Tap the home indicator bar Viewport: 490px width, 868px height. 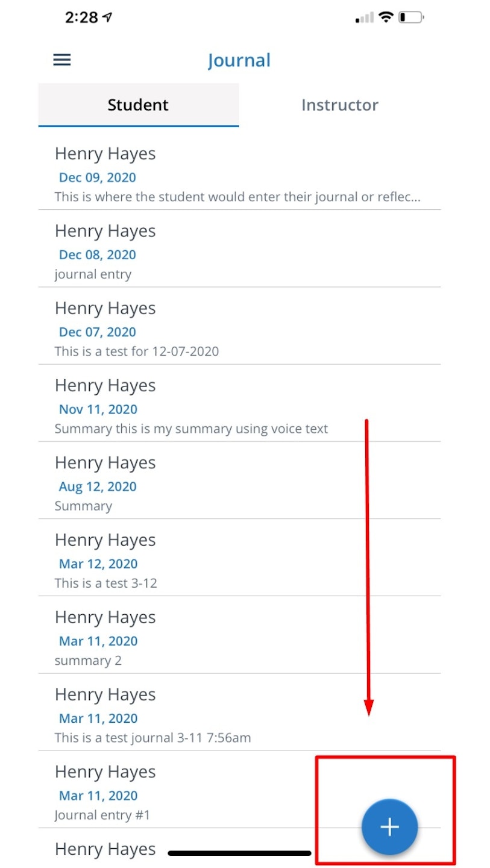[x=239, y=853]
